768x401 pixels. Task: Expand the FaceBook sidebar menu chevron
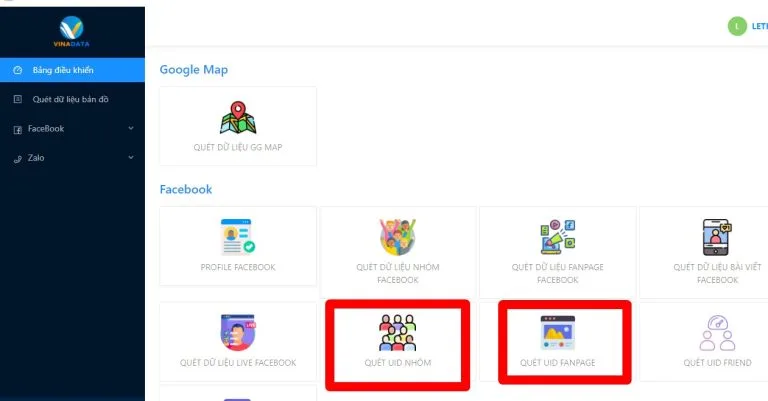[131, 128]
